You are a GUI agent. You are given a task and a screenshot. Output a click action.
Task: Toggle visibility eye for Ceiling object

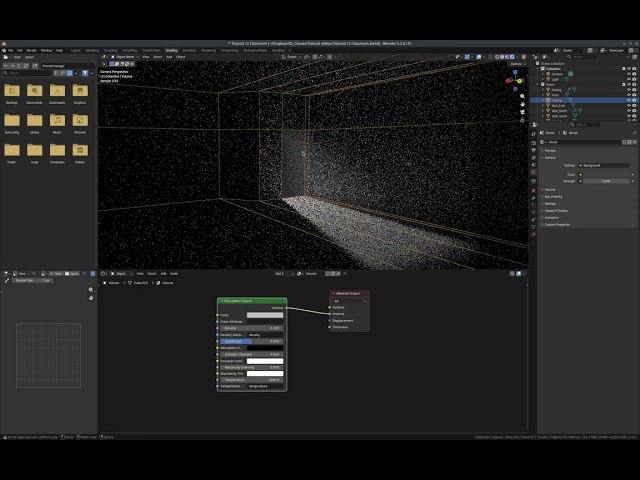[x=629, y=89]
